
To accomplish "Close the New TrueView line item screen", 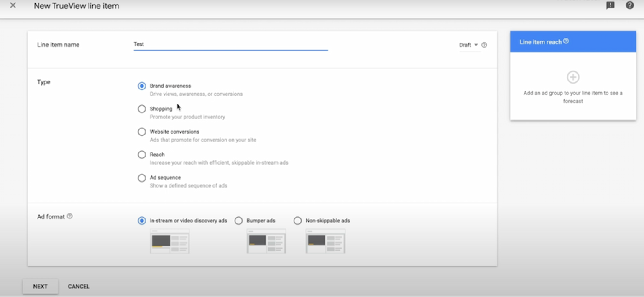I will (x=13, y=5).
